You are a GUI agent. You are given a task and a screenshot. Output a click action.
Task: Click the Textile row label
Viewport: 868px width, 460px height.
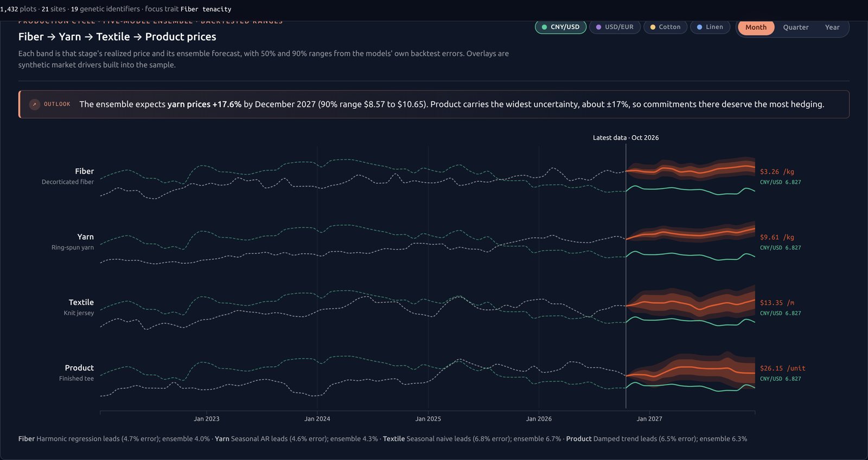[x=81, y=303]
